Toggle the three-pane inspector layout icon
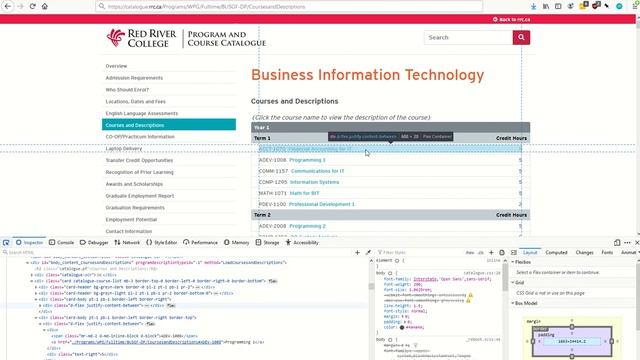 513,253
